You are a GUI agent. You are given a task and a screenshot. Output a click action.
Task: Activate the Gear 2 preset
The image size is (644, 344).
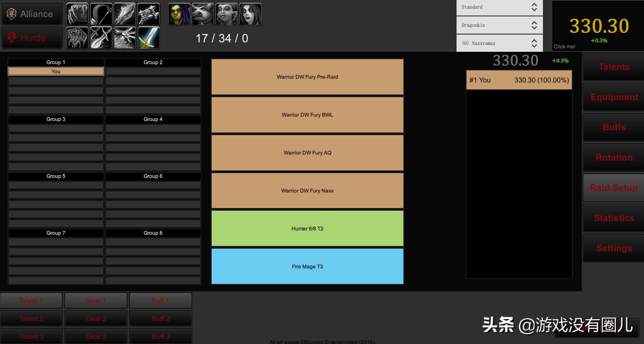[x=96, y=319]
